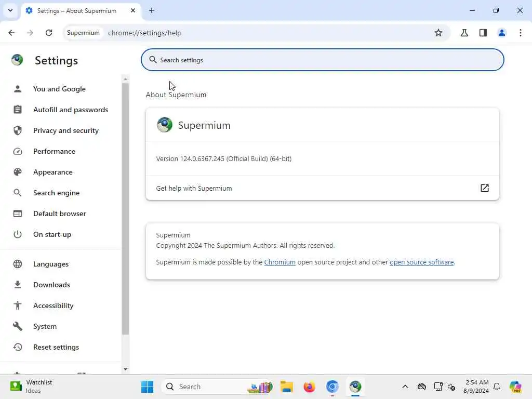
Task: Open the Watchlist Ideas widget
Action: click(x=31, y=387)
